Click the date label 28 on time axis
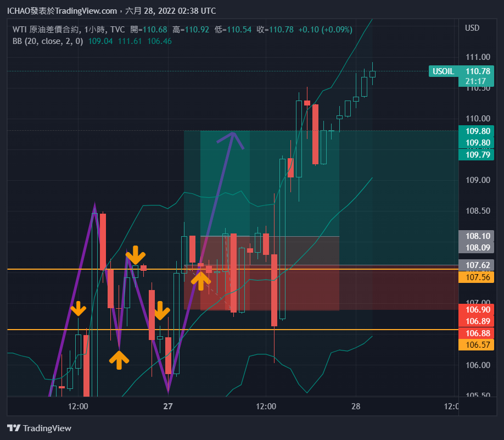The height and width of the screenshot is (440, 504). [356, 406]
